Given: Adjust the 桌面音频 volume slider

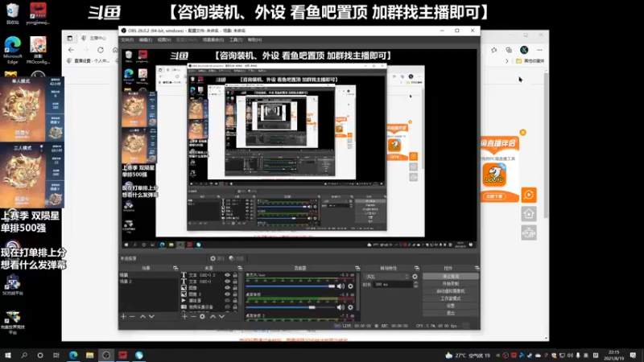Looking at the screenshot, I should (x=291, y=307).
